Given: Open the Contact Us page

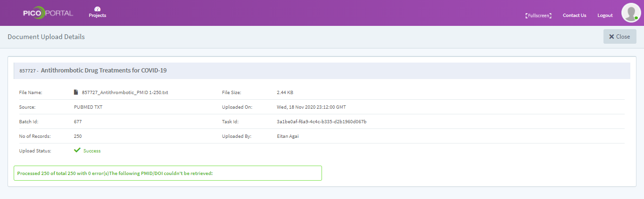Looking at the screenshot, I should [x=574, y=16].
